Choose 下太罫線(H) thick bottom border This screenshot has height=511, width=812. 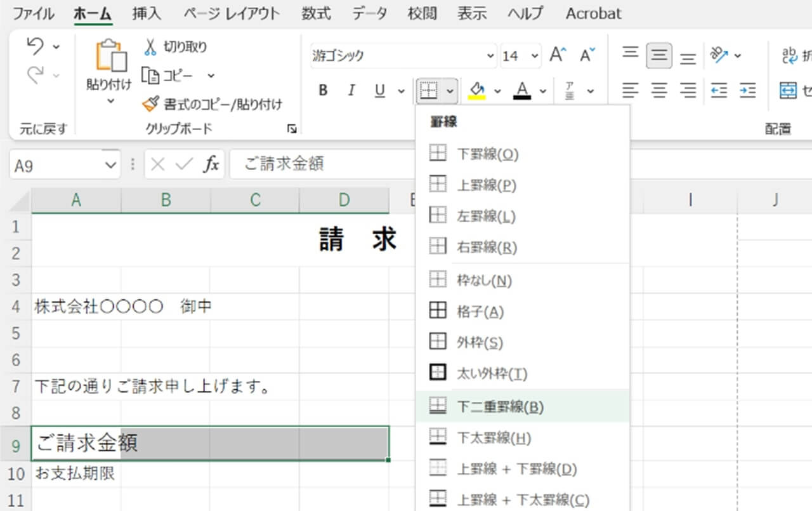point(523,437)
